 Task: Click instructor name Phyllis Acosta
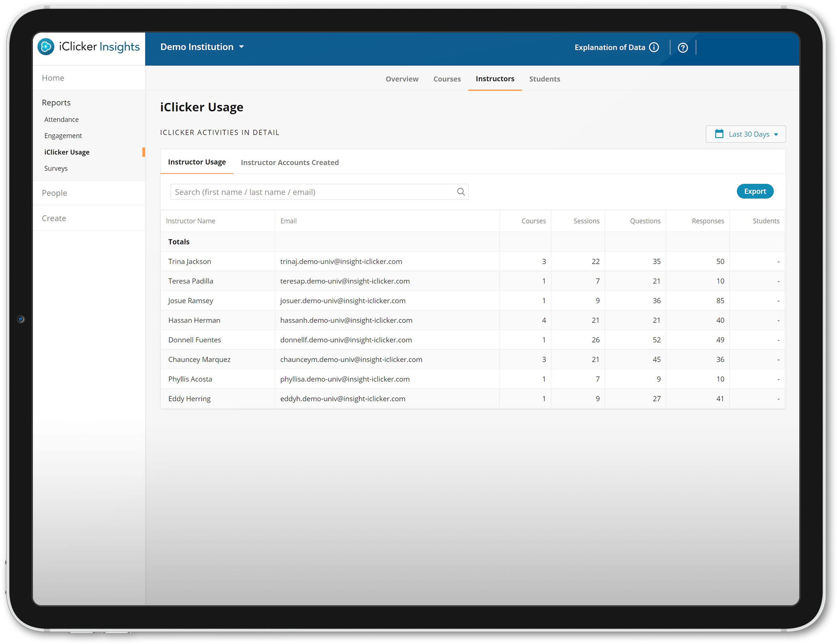point(190,379)
